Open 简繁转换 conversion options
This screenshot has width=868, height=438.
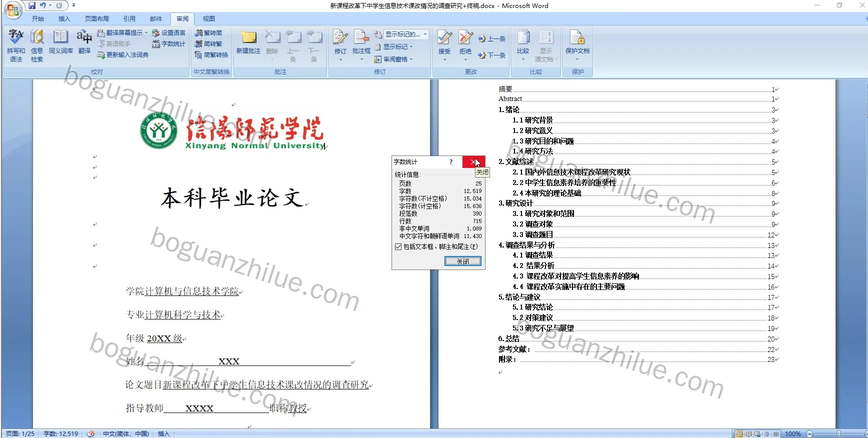(211, 55)
